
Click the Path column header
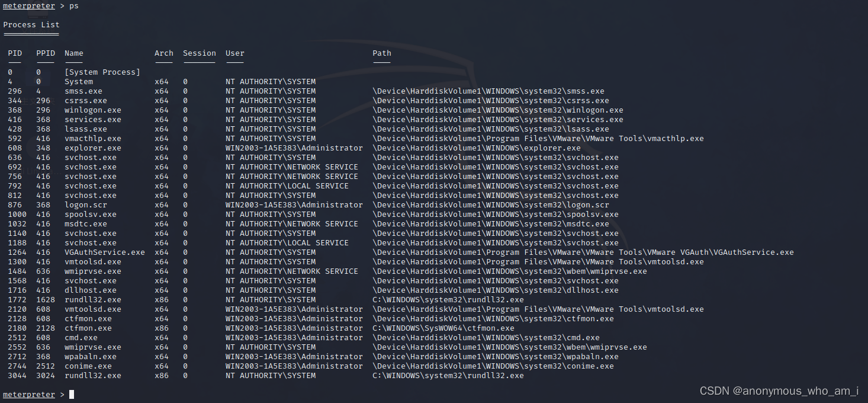[x=382, y=53]
